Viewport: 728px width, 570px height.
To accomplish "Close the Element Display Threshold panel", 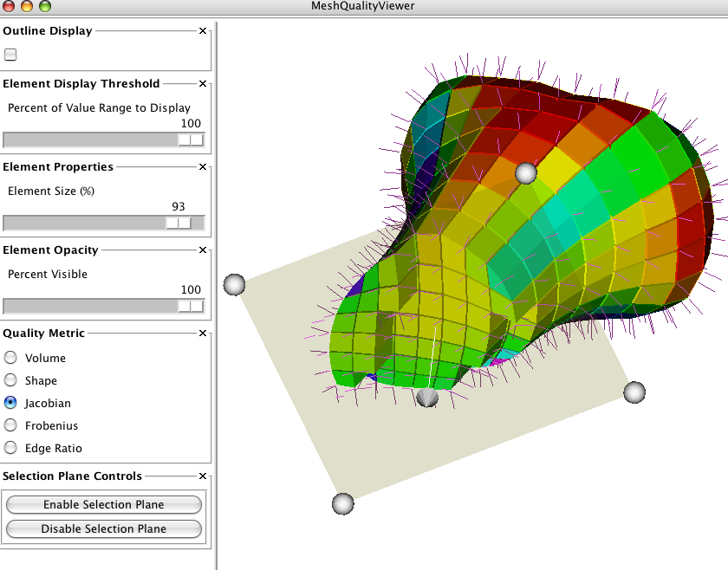I will click(203, 84).
